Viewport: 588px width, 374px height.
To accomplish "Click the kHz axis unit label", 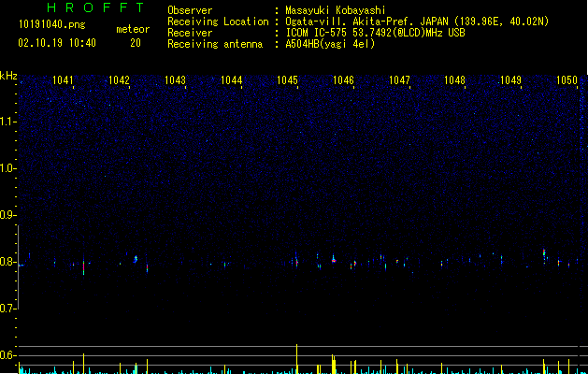I will coord(8,76).
